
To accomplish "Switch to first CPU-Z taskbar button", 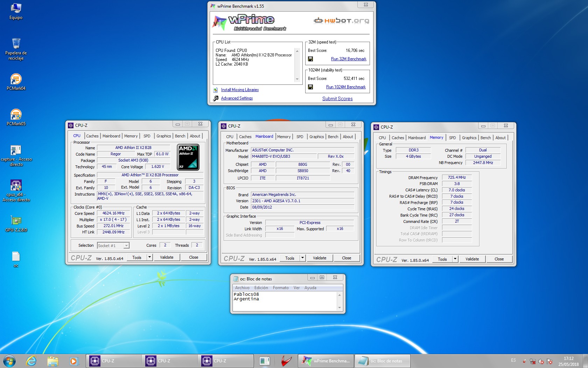I will 114,361.
